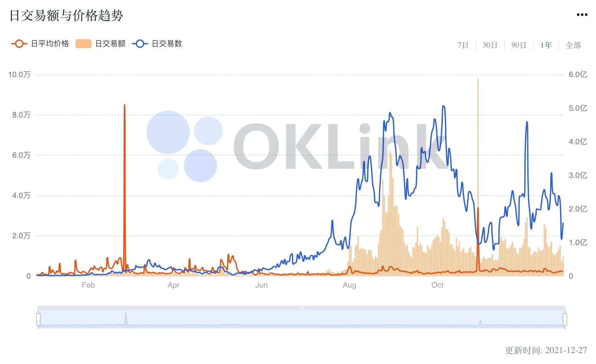
Task: Show 全部 time range data
Action: click(573, 45)
